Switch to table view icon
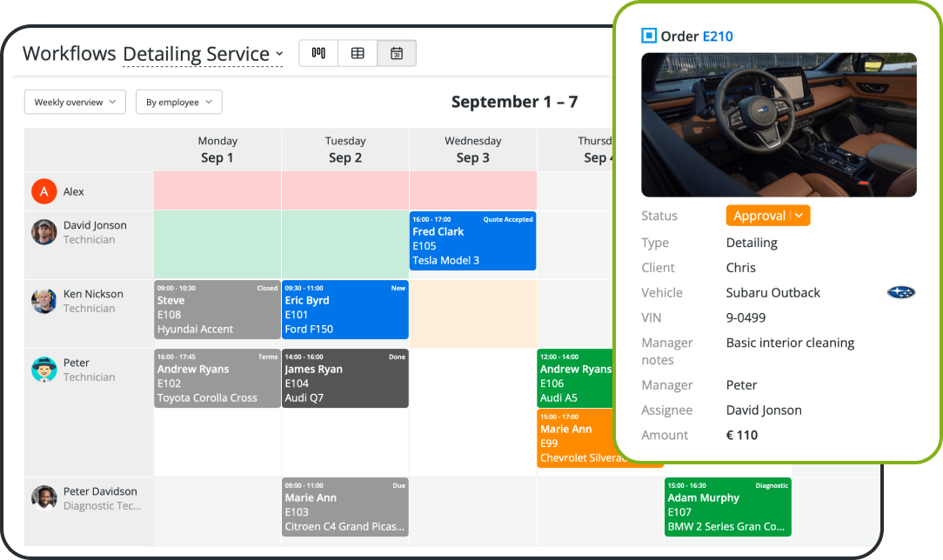Image resolution: width=943 pixels, height=560 pixels. pyautogui.click(x=358, y=53)
